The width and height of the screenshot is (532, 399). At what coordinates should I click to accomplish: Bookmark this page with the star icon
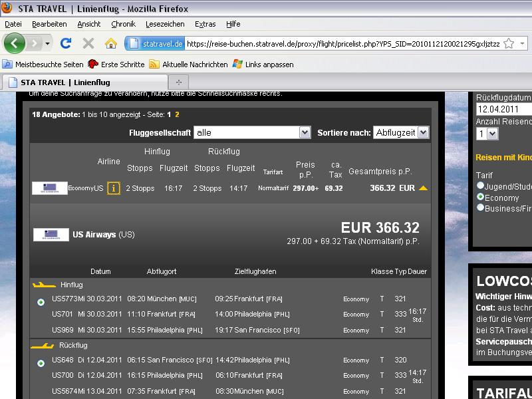click(509, 43)
